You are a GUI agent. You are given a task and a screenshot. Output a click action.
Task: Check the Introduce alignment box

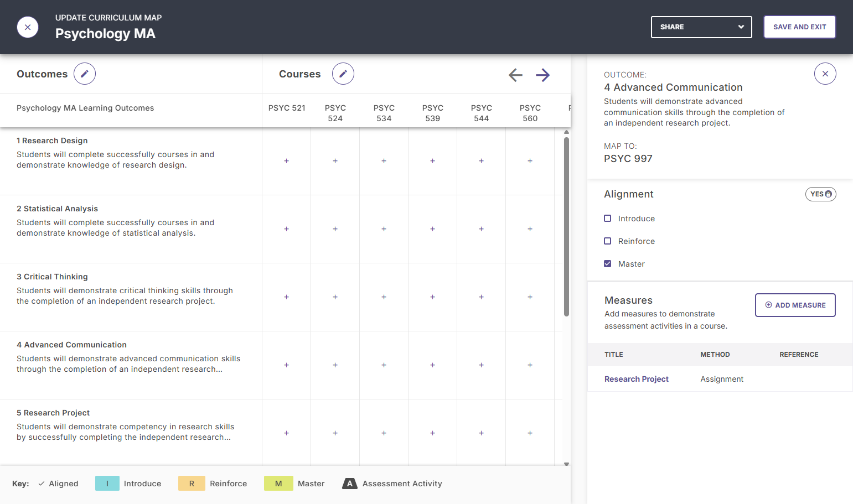(607, 219)
